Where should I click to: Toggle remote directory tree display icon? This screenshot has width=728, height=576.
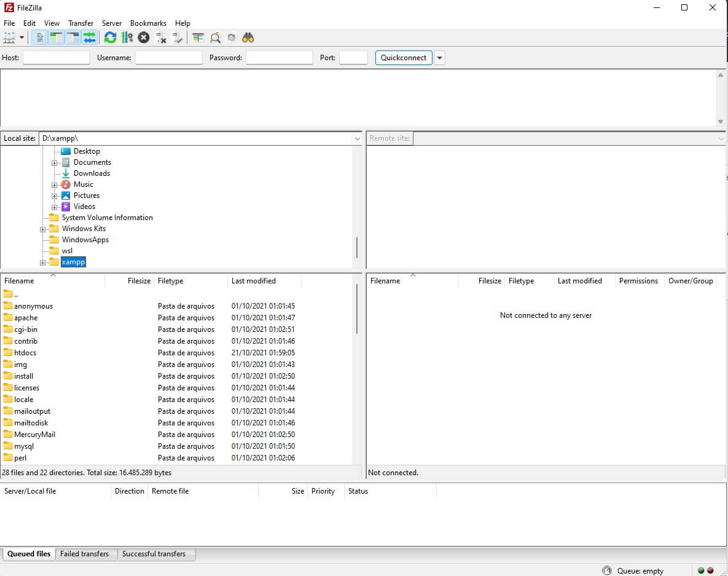73,37
